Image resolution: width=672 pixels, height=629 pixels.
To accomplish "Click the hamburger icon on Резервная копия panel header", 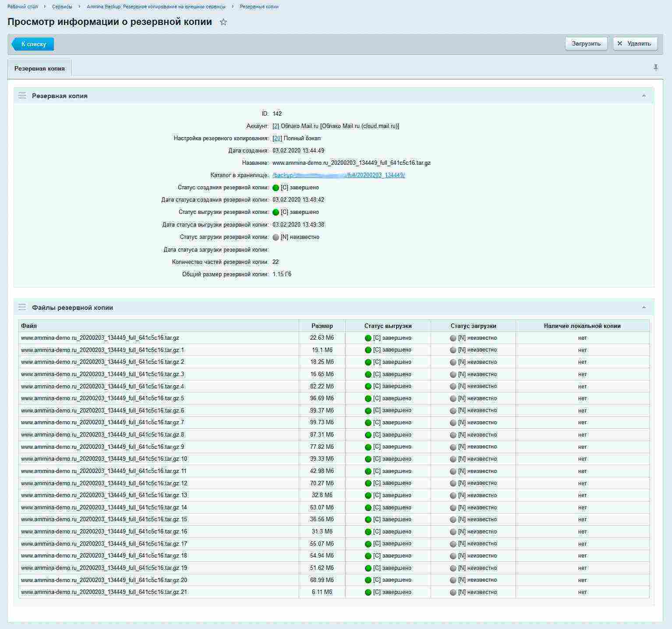I will (22, 96).
